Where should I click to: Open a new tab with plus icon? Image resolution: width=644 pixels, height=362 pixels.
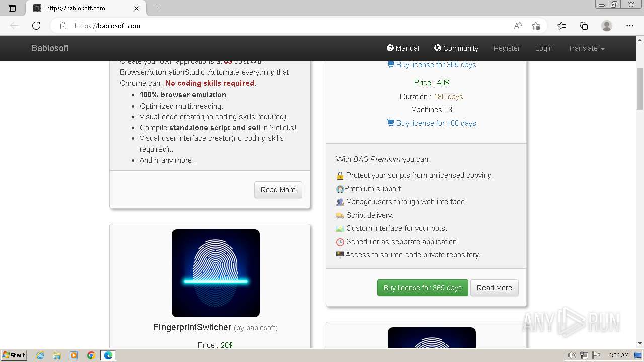[x=157, y=8]
